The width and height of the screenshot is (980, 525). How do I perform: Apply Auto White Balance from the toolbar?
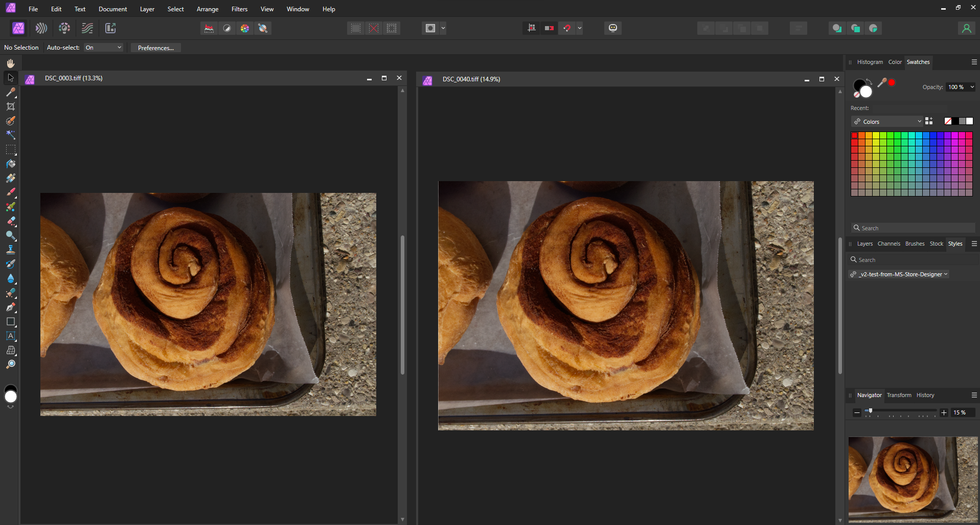pyautogui.click(x=263, y=28)
